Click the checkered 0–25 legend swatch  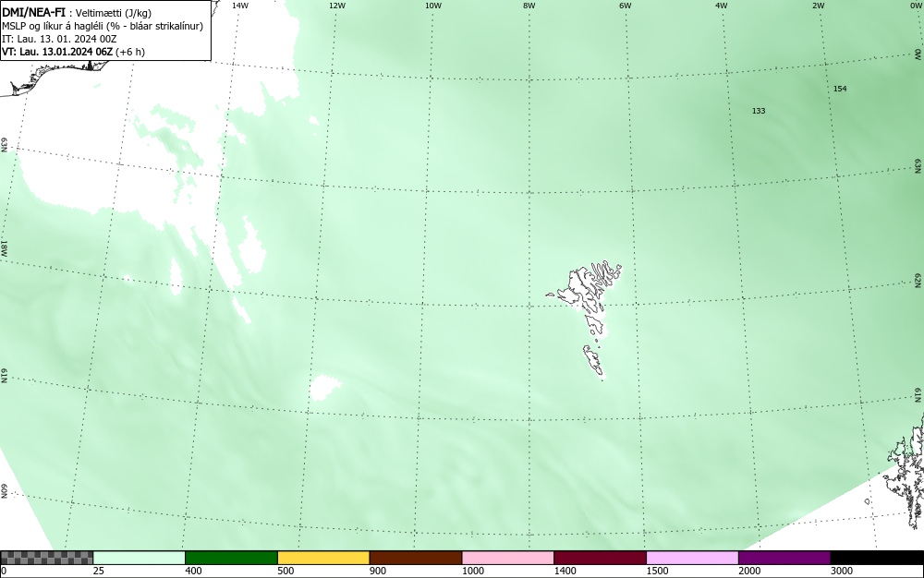(46, 558)
